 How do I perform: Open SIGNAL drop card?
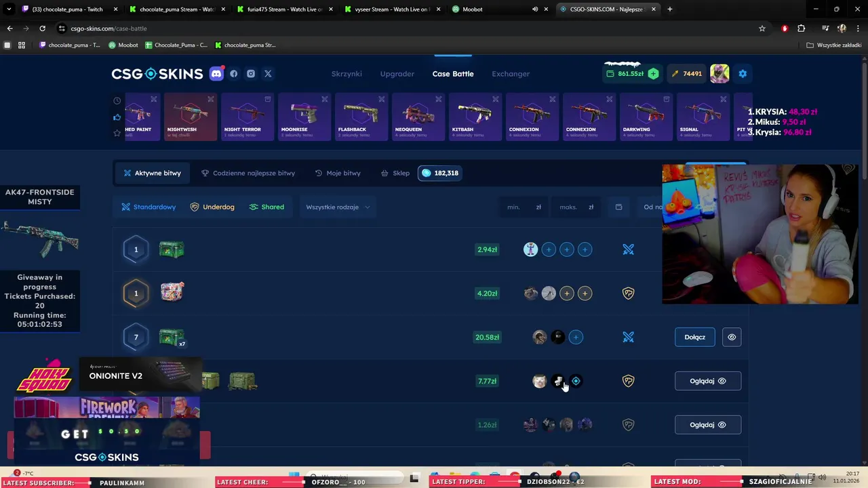[703, 117]
